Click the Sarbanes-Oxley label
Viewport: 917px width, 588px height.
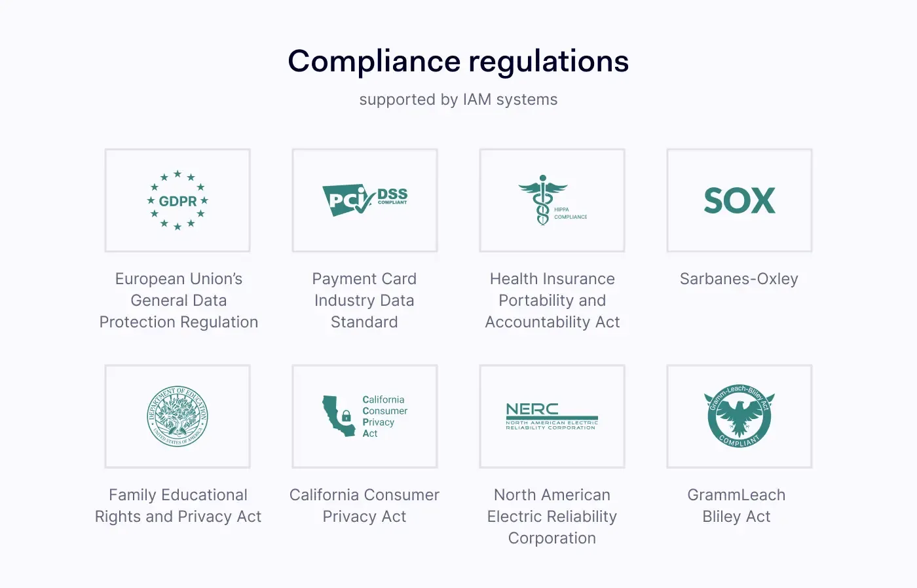click(739, 279)
